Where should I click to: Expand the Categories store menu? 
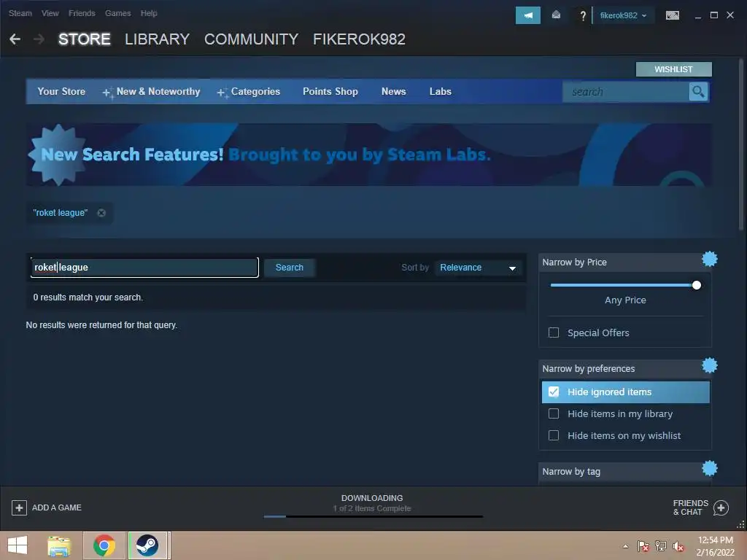coord(249,91)
